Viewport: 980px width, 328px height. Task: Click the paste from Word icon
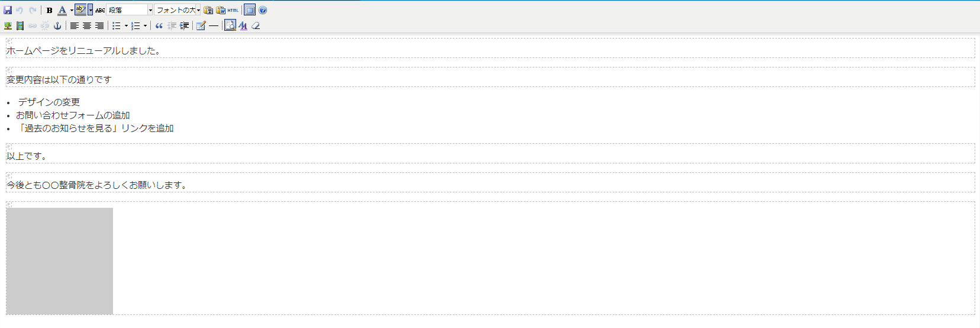(x=221, y=10)
